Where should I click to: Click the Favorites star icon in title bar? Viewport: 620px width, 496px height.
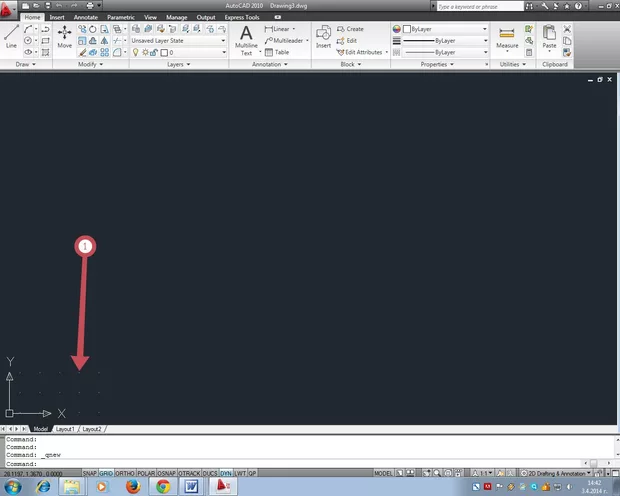point(567,6)
